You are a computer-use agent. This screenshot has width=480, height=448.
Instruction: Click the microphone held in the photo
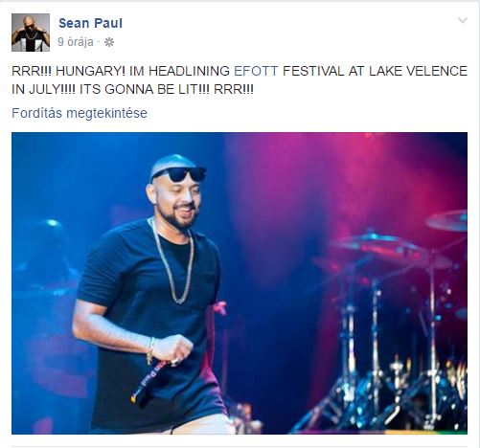(x=149, y=383)
